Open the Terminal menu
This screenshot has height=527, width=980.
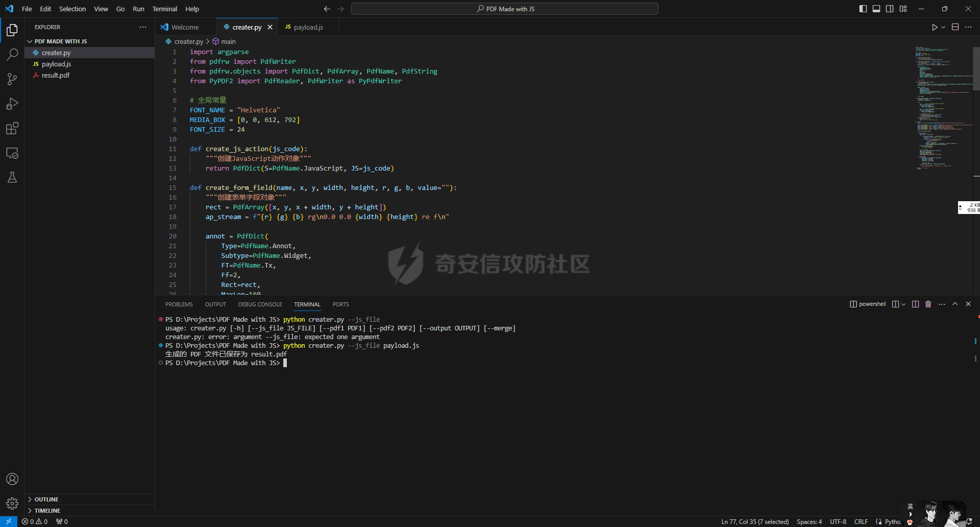click(165, 9)
